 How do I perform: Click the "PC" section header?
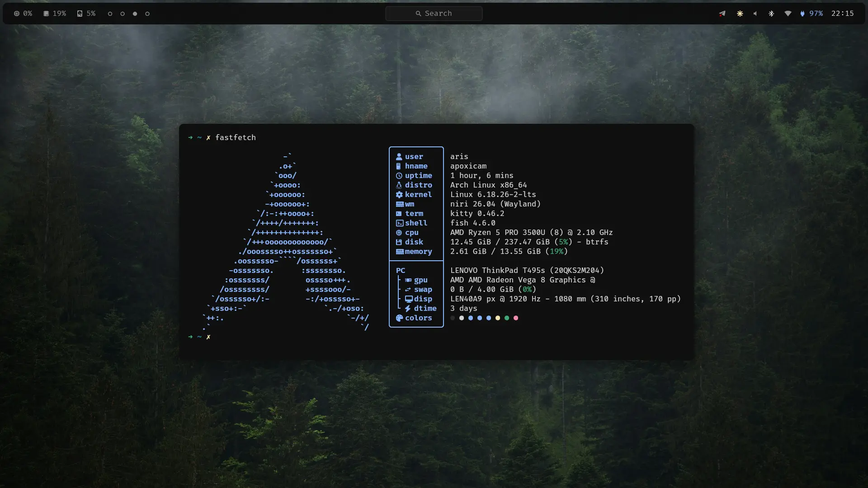pyautogui.click(x=401, y=271)
